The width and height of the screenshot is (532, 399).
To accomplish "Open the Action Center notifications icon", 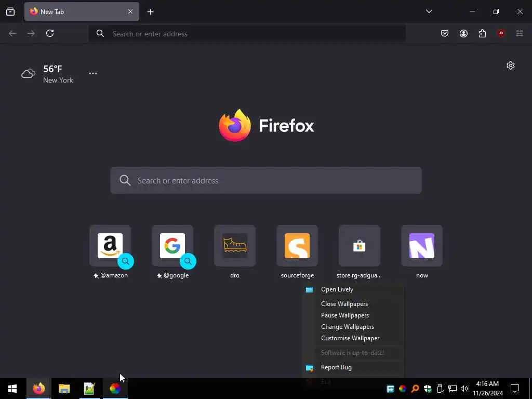I will click(x=515, y=389).
